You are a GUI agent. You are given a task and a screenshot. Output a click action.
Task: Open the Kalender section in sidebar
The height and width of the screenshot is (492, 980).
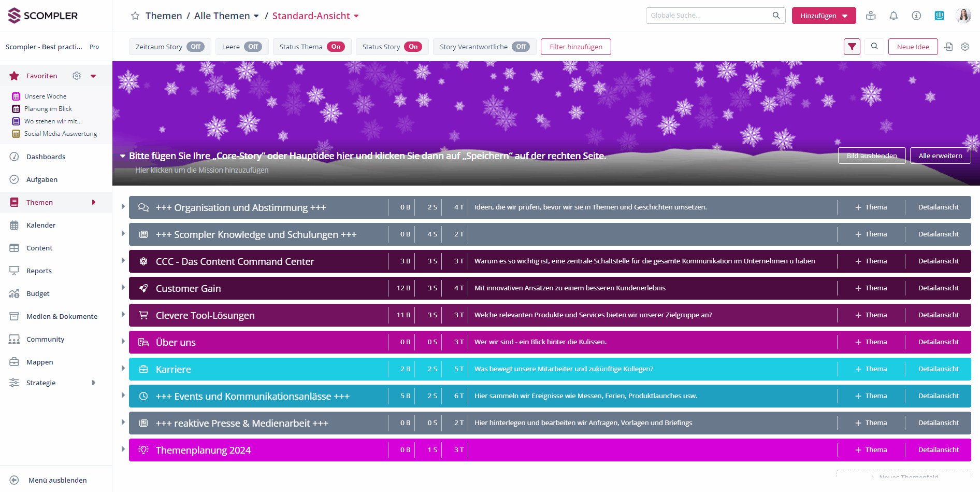tap(41, 225)
